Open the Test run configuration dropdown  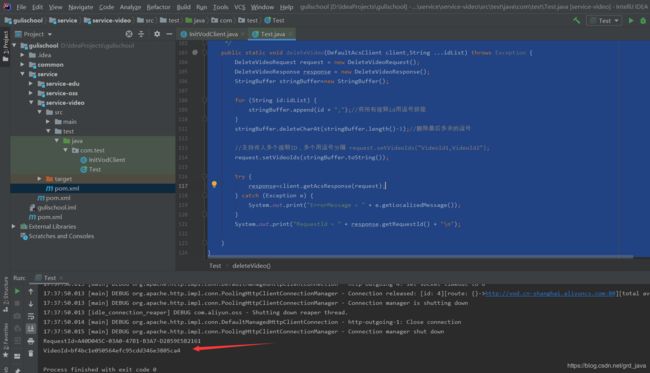(604, 20)
